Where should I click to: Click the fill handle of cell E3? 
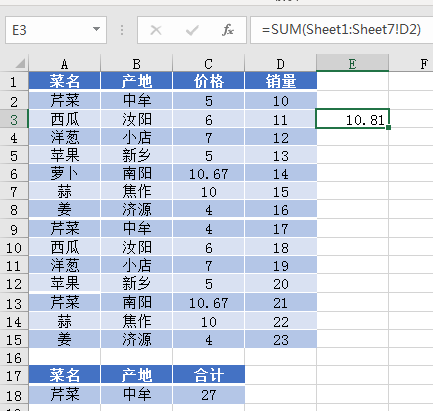coord(389,127)
